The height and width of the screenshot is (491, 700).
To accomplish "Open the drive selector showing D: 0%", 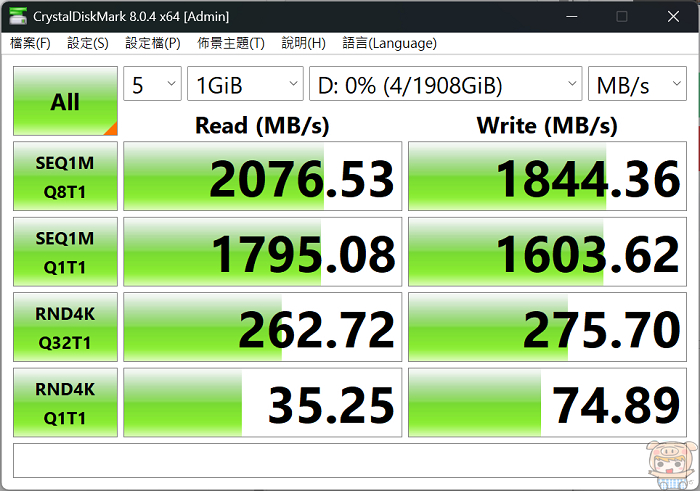I will point(446,84).
